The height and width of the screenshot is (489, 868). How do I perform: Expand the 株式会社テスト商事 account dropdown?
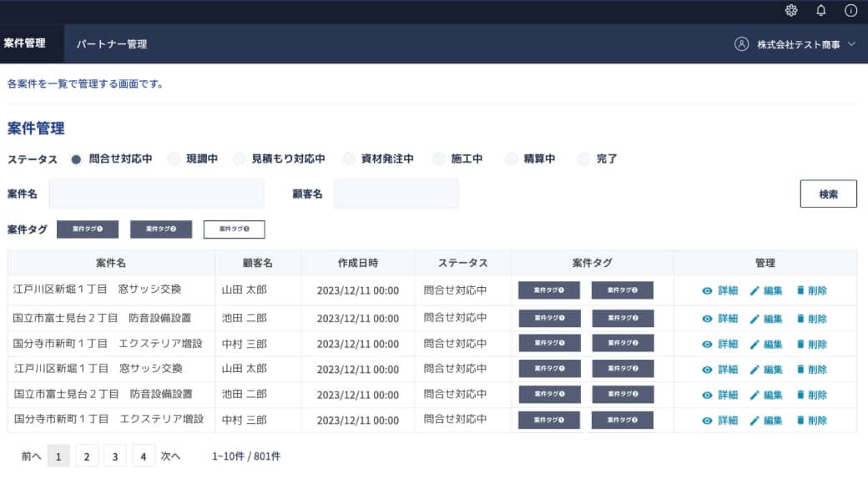click(x=851, y=44)
